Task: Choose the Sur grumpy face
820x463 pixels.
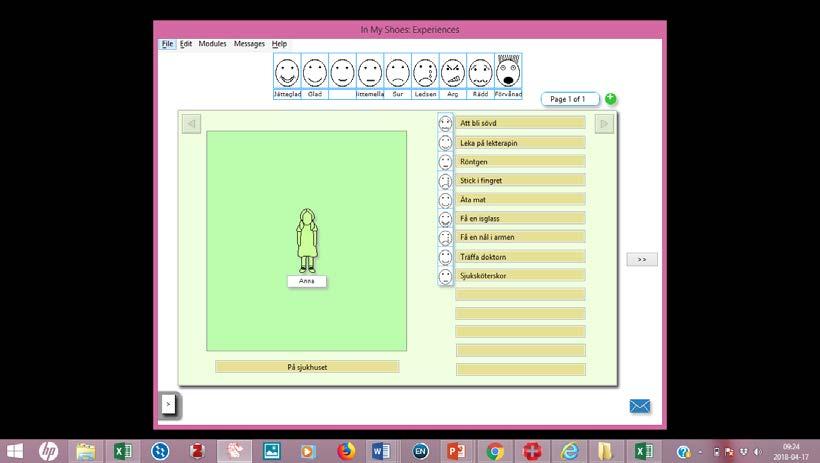Action: (x=397, y=72)
